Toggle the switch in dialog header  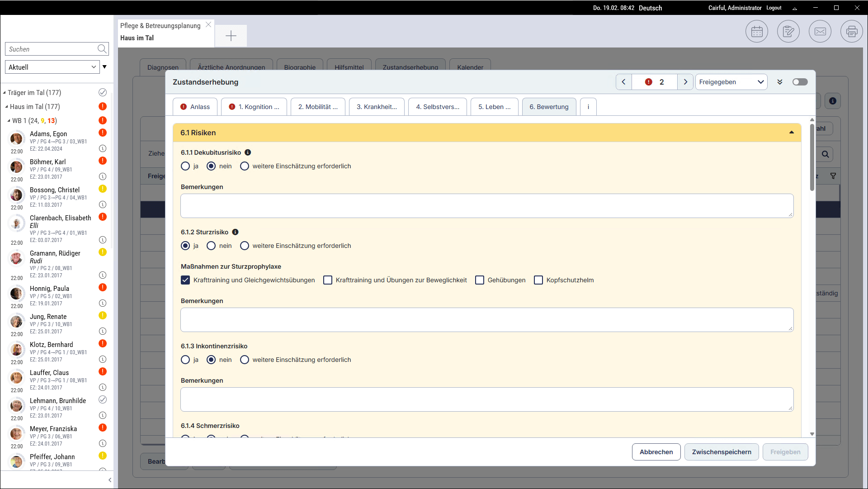pos(800,82)
